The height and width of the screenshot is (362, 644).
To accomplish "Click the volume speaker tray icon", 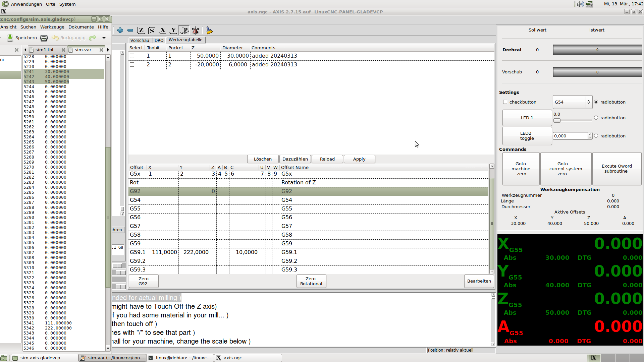I will click(580, 4).
